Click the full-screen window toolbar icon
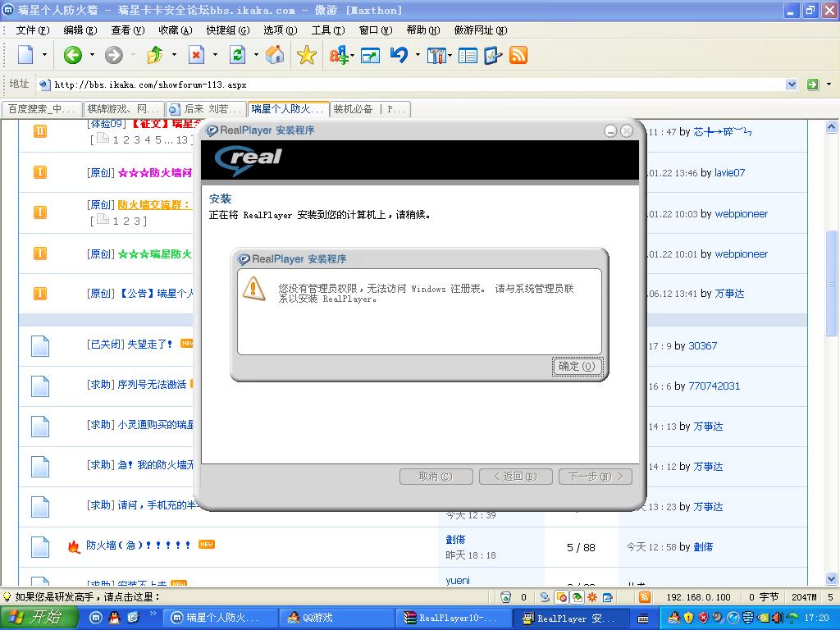This screenshot has height=630, width=840. 370,55
